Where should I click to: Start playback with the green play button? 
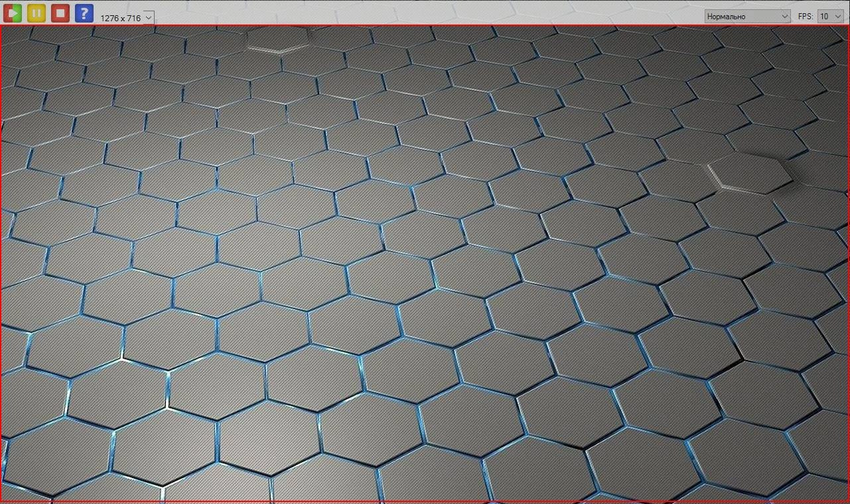13,13
